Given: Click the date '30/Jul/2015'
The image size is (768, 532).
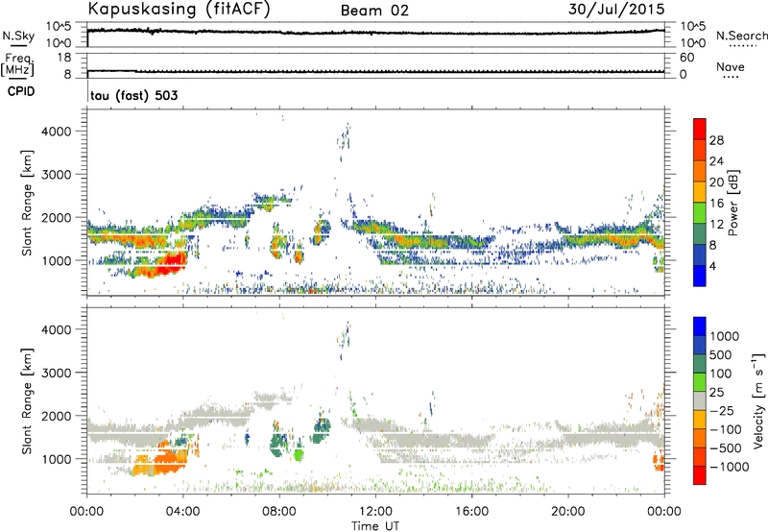Looking at the screenshot, I should tap(616, 10).
